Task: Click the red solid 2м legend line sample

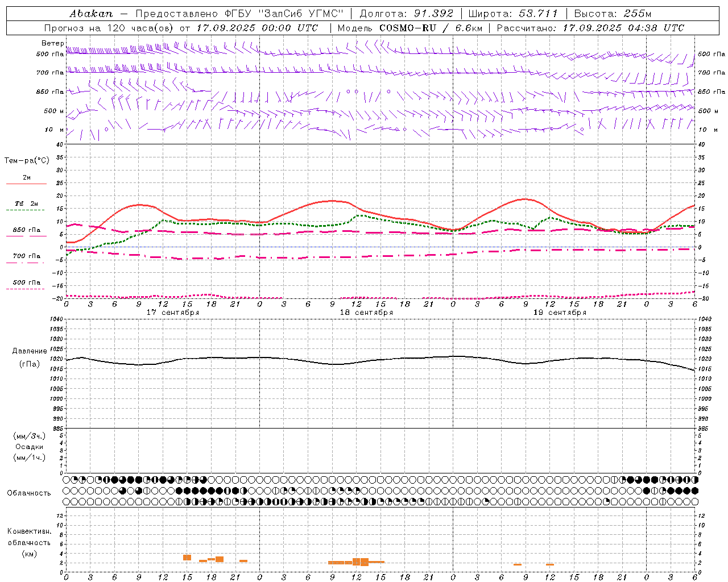Action: 26,184
